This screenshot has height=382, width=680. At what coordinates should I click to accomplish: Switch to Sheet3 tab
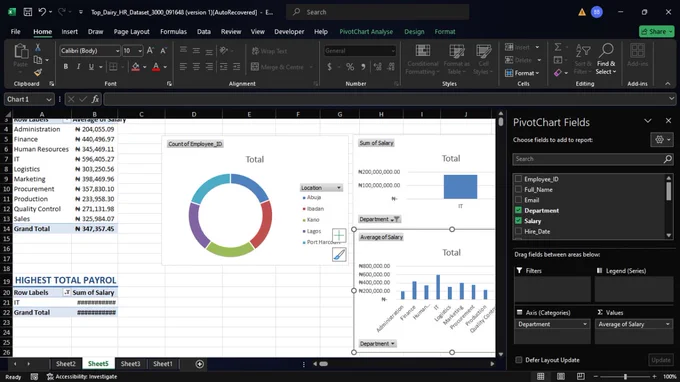point(130,364)
